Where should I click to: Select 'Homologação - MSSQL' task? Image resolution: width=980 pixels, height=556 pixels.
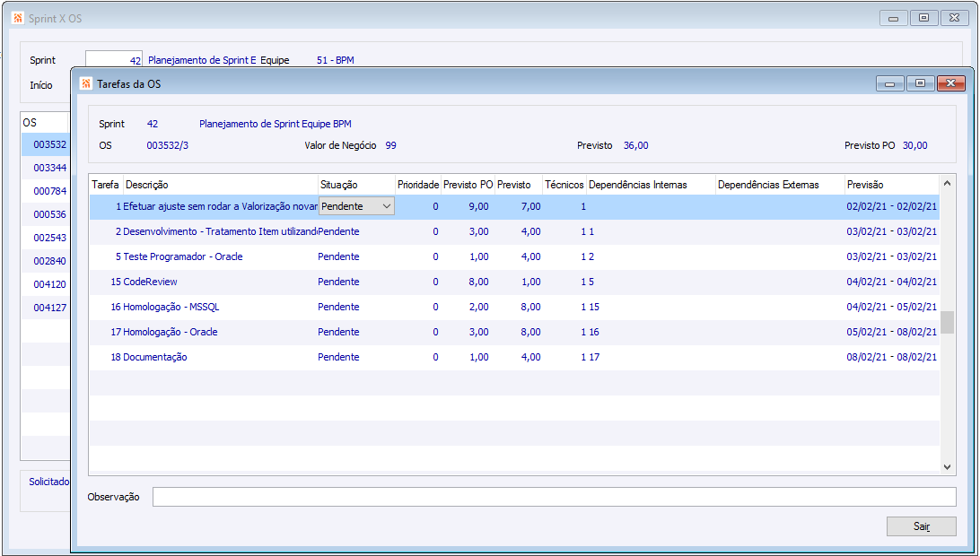click(514, 307)
